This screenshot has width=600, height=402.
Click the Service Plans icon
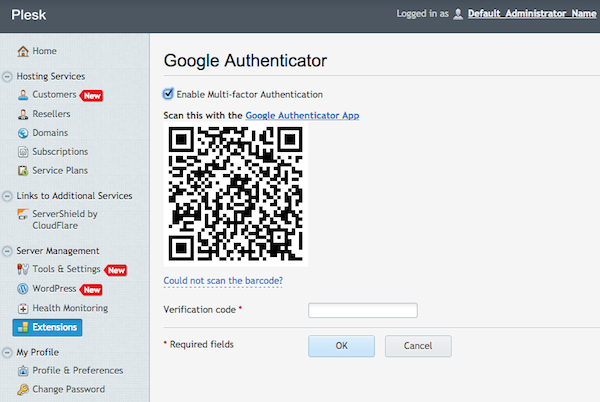pos(23,171)
